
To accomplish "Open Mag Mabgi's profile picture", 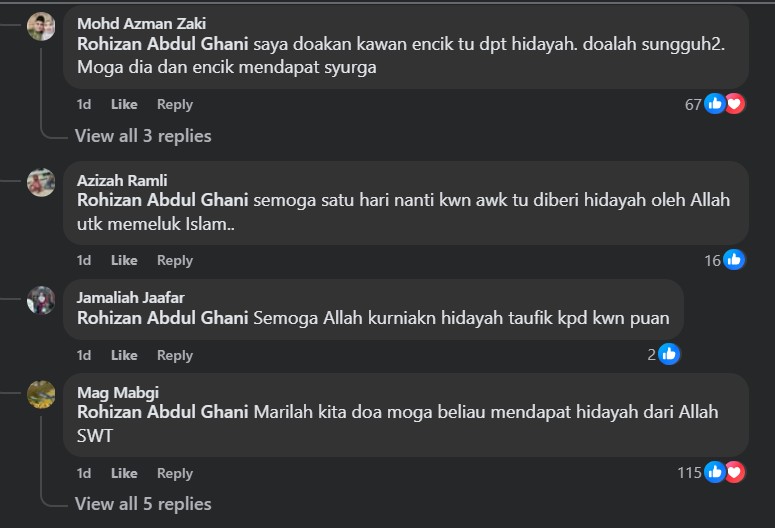I will [40, 395].
